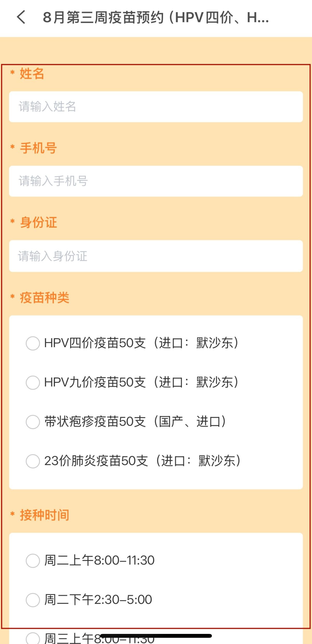Select the HPV四价疫苗50支 radio option
The height and width of the screenshot is (644, 312).
pos(33,343)
